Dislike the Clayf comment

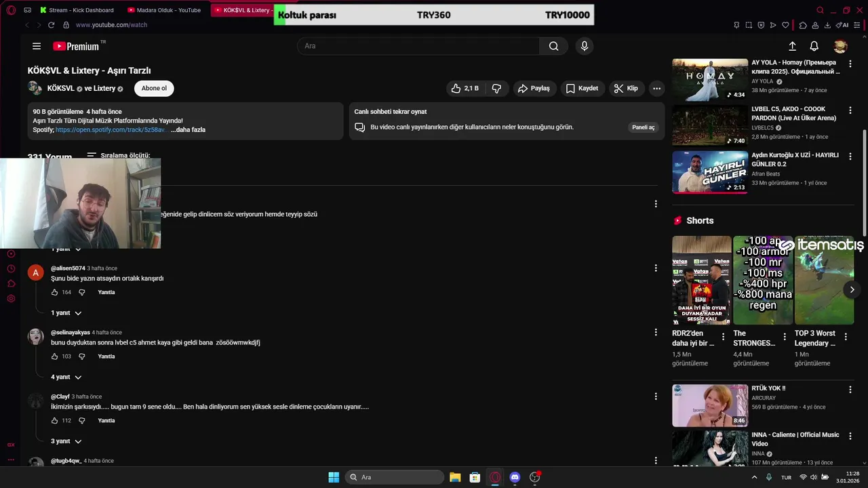[x=82, y=420]
